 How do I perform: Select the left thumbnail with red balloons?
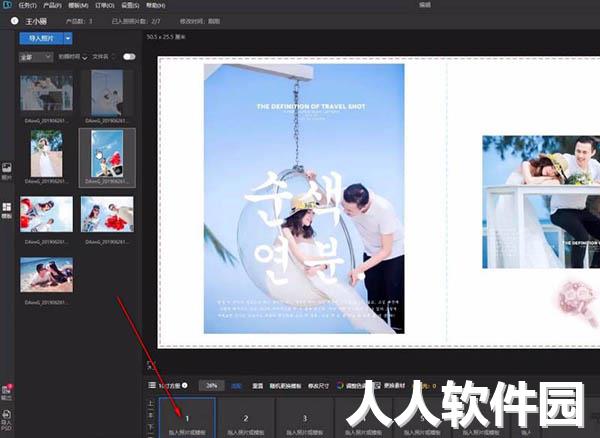[x=46, y=214]
